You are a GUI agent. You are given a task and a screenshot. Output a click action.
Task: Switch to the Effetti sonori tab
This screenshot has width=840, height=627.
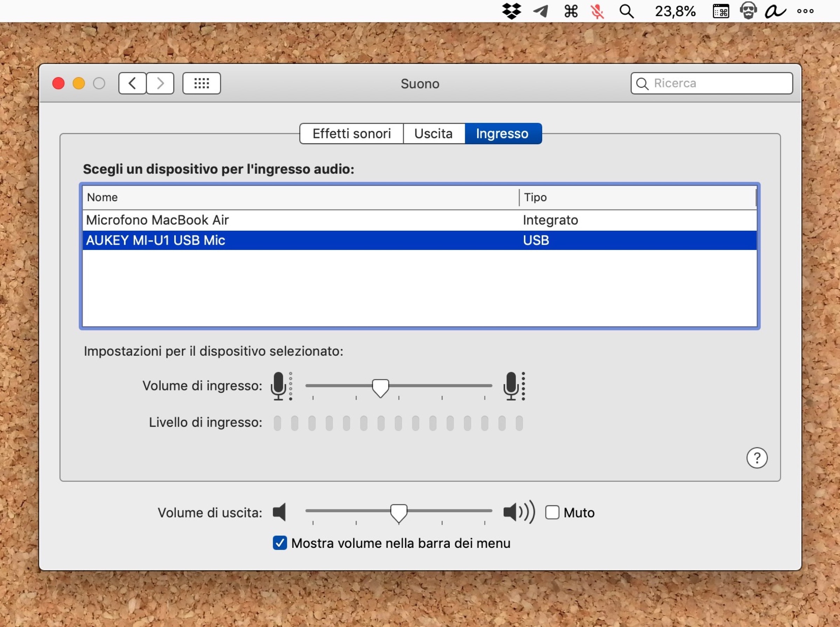pyautogui.click(x=351, y=134)
